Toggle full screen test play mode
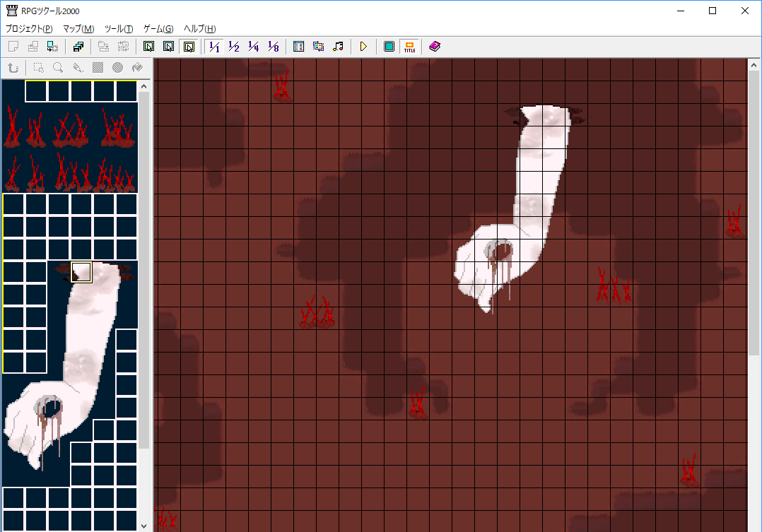This screenshot has width=762, height=532. pos(389,47)
